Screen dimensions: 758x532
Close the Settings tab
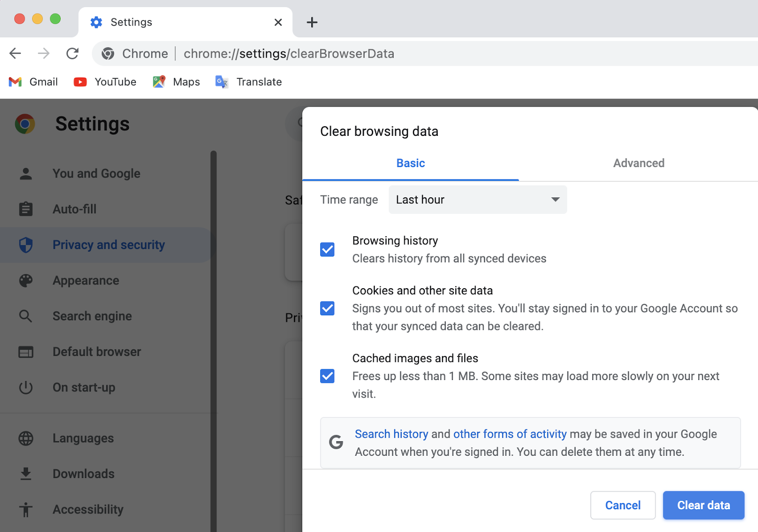tap(278, 22)
